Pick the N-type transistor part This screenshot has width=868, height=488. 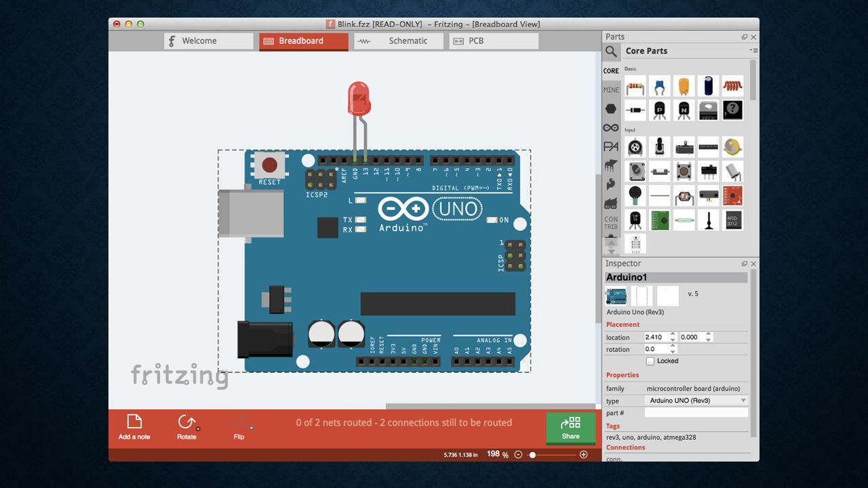(684, 110)
